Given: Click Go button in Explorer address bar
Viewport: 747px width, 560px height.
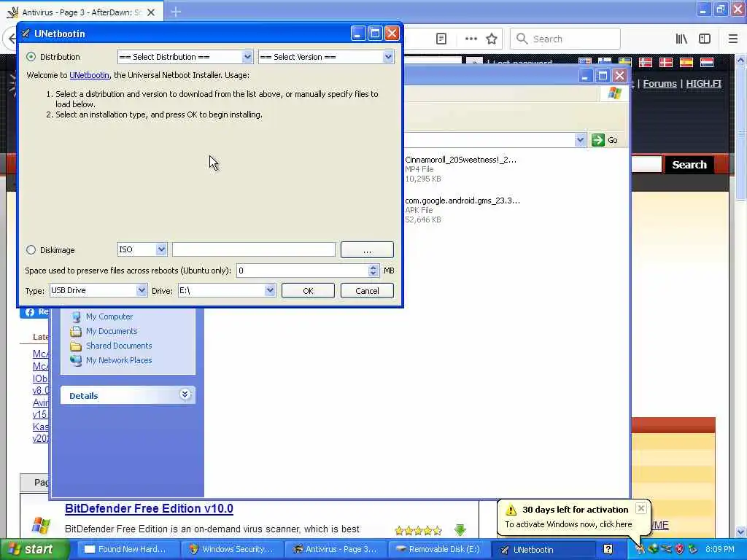Looking at the screenshot, I should pyautogui.click(x=605, y=140).
